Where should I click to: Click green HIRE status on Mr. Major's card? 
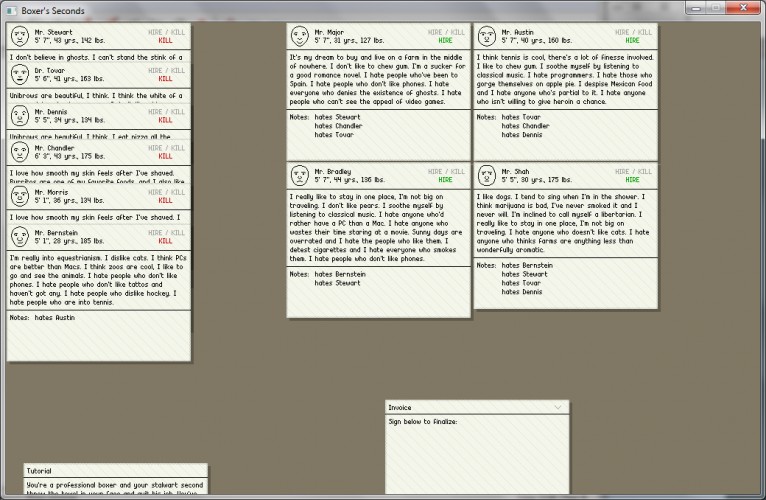coord(445,41)
